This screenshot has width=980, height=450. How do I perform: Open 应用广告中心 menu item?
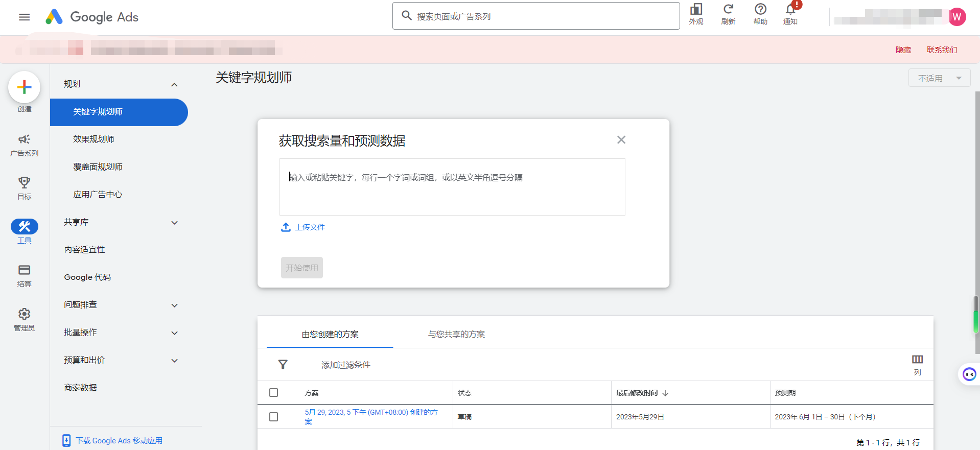98,195
